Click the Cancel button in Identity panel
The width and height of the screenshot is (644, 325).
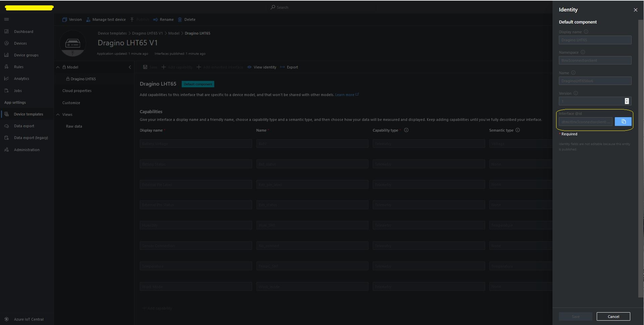pos(613,317)
